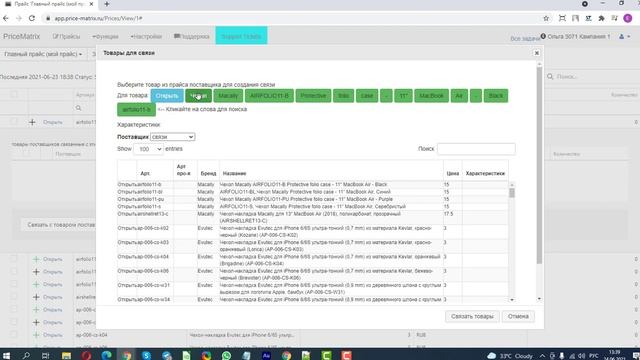640x360 pixels.
Task: Select the 'AIRFOLIO11-B' search word tag
Action: click(x=269, y=96)
